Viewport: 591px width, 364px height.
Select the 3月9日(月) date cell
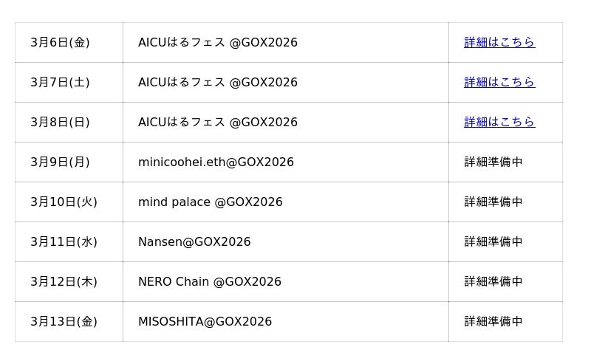click(x=60, y=162)
